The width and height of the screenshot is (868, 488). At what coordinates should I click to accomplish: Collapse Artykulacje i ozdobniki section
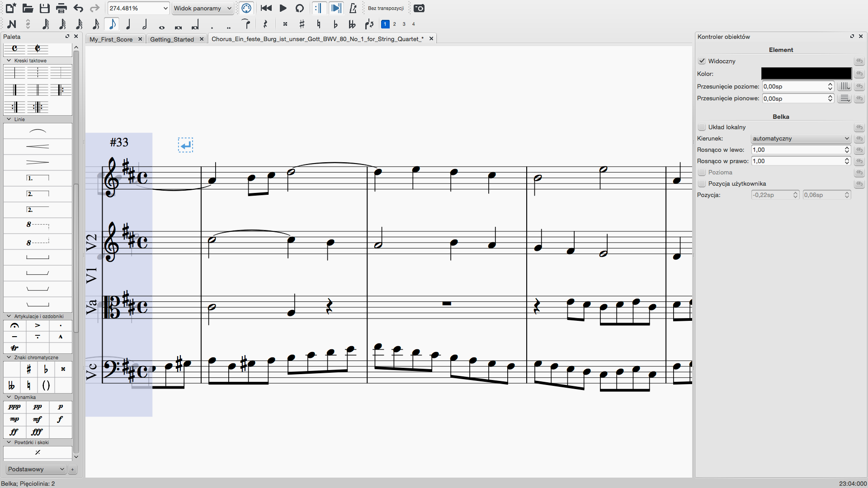(9, 316)
